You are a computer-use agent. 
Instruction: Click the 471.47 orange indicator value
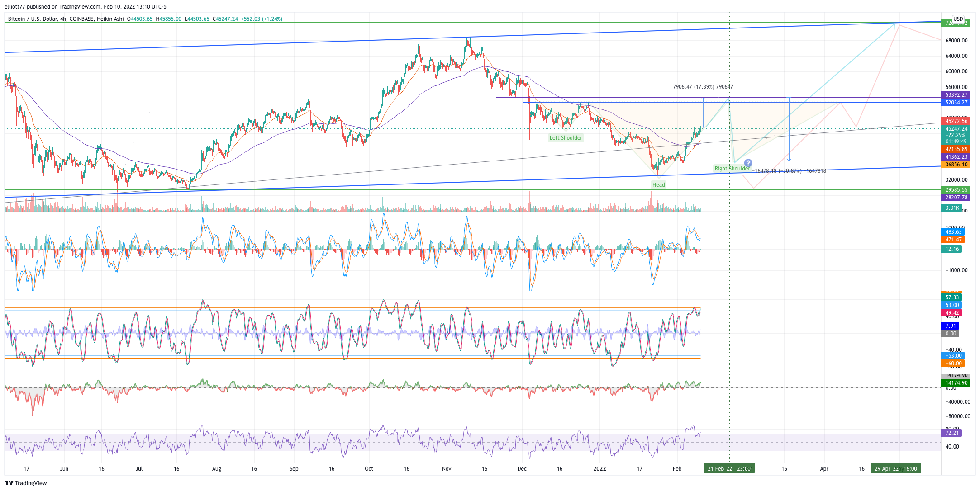coord(953,240)
